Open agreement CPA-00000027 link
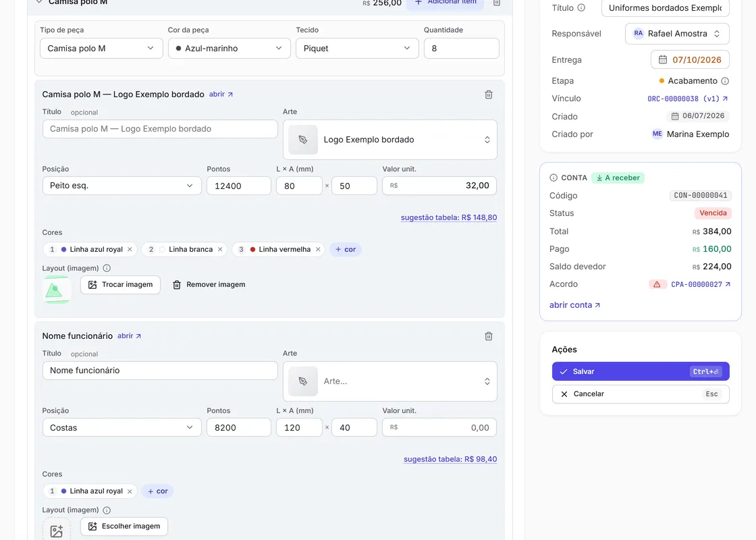 [701, 284]
